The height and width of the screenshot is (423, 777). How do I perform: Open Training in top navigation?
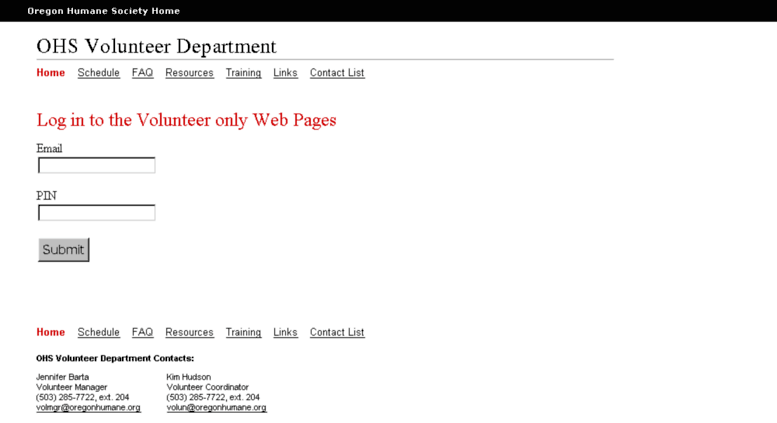click(243, 73)
